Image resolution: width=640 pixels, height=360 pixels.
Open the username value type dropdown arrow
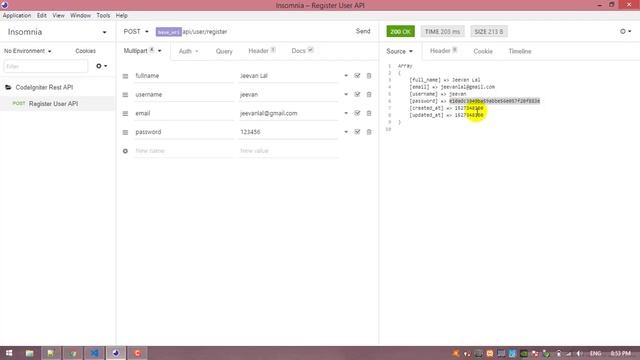[x=346, y=94]
